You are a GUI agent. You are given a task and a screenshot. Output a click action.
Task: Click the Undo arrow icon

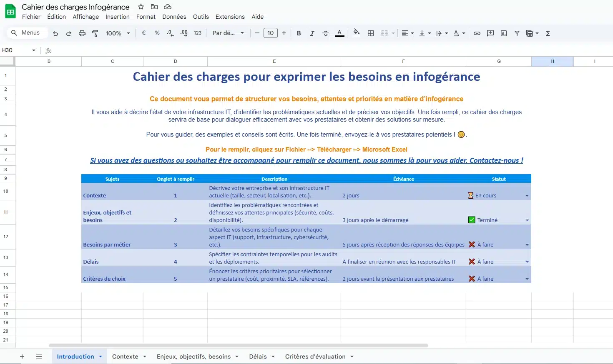(x=55, y=33)
